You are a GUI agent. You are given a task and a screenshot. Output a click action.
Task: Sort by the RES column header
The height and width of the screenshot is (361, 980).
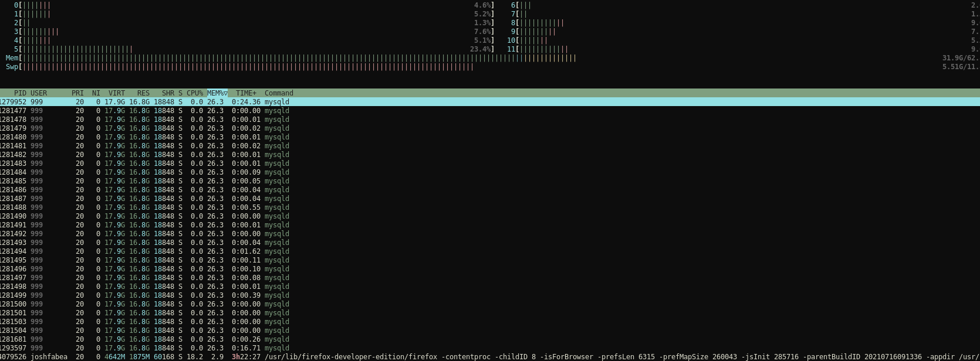click(x=143, y=93)
